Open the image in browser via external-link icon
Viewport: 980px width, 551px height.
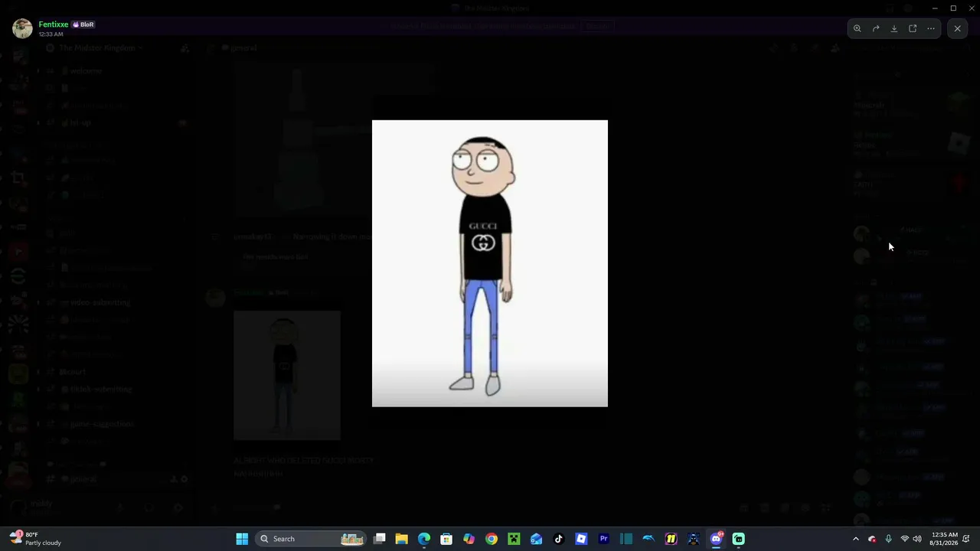coord(913,29)
